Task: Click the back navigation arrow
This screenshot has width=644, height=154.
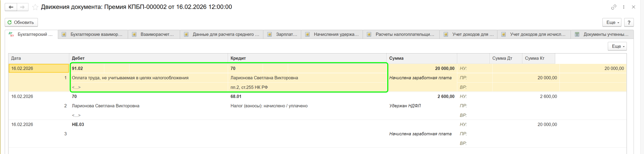Action: (11, 7)
